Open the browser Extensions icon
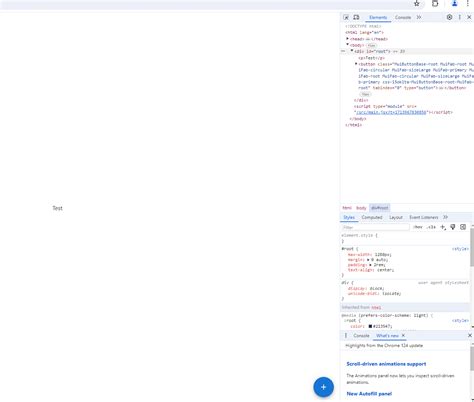 pos(435,4)
